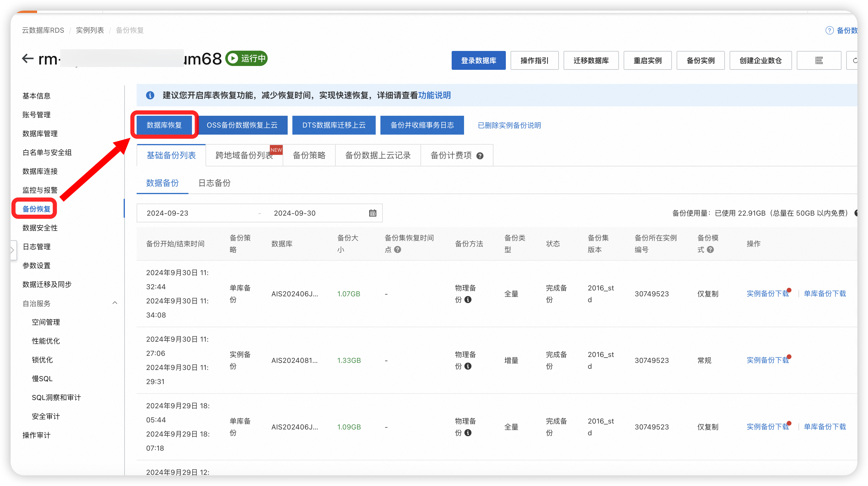Open the 功能说明 link in the banner

pos(434,95)
